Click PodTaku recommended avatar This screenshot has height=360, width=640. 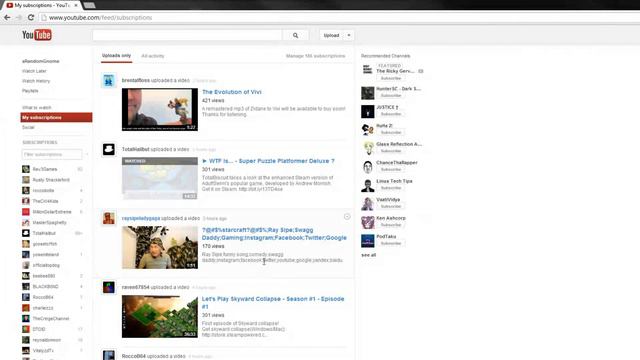pos(367,241)
